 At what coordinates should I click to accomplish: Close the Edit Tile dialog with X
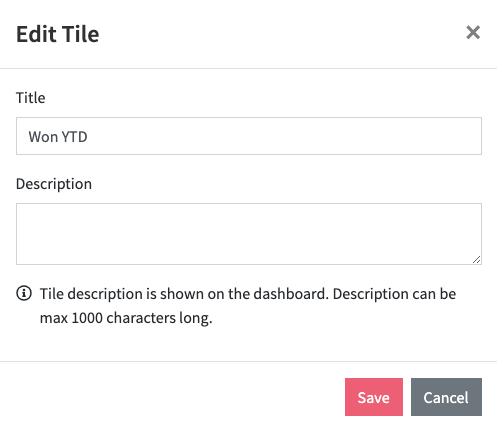coord(473,33)
